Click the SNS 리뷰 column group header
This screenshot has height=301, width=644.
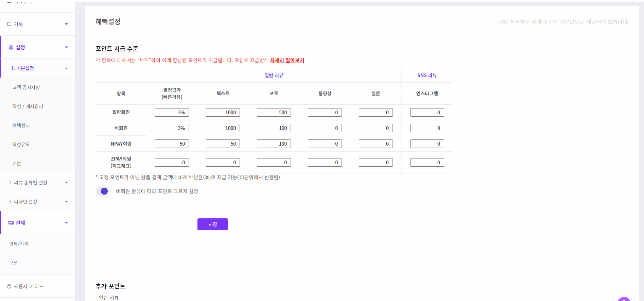[427, 76]
